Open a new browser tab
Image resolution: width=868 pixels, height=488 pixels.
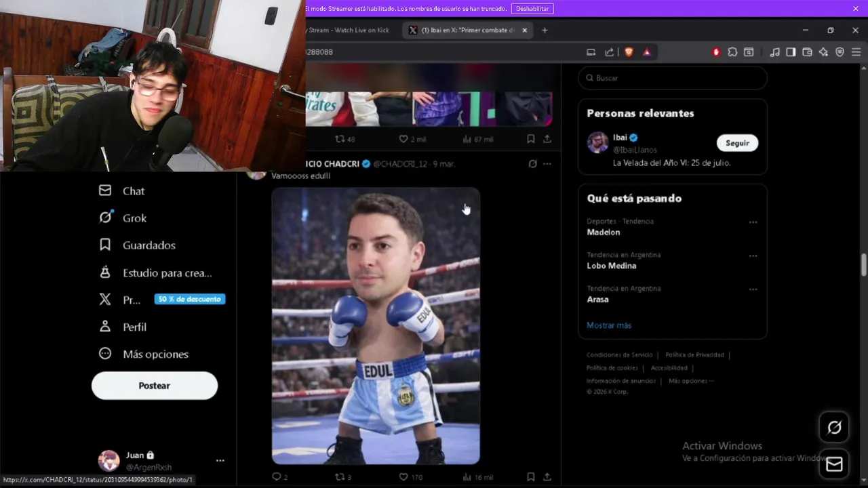click(x=545, y=30)
